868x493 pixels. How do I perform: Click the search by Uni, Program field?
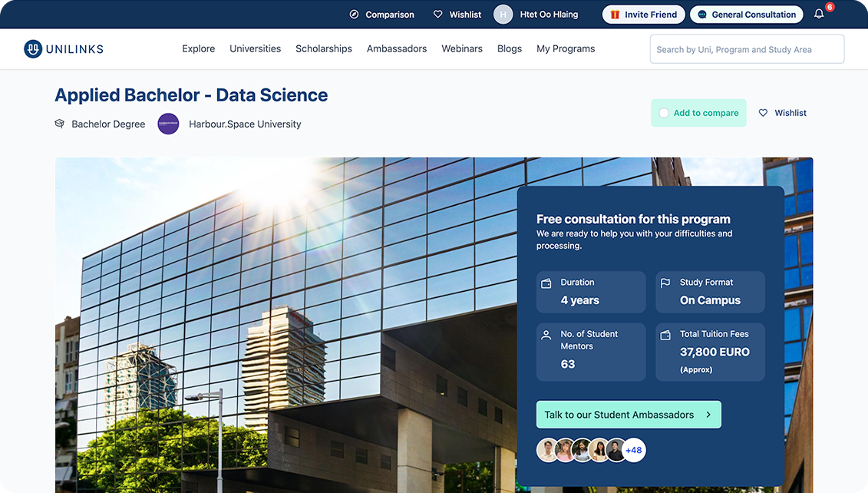[x=747, y=49]
